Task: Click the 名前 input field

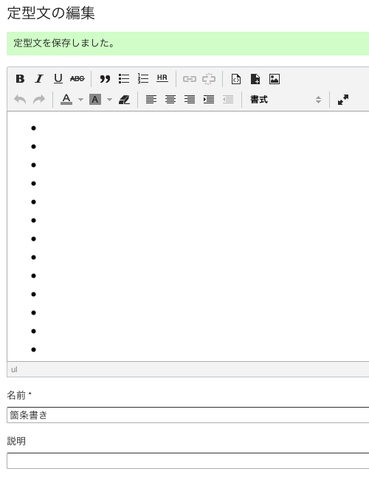Action: 188,415
